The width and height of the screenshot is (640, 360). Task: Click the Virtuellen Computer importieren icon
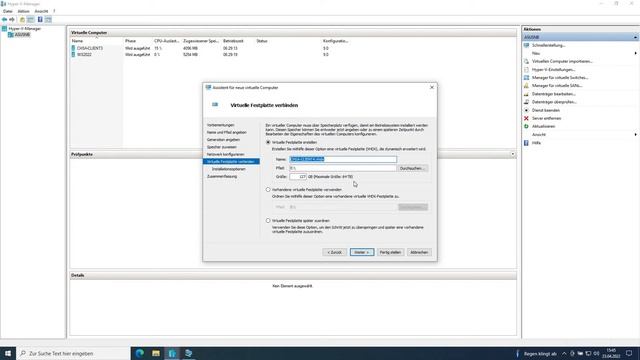click(x=527, y=61)
